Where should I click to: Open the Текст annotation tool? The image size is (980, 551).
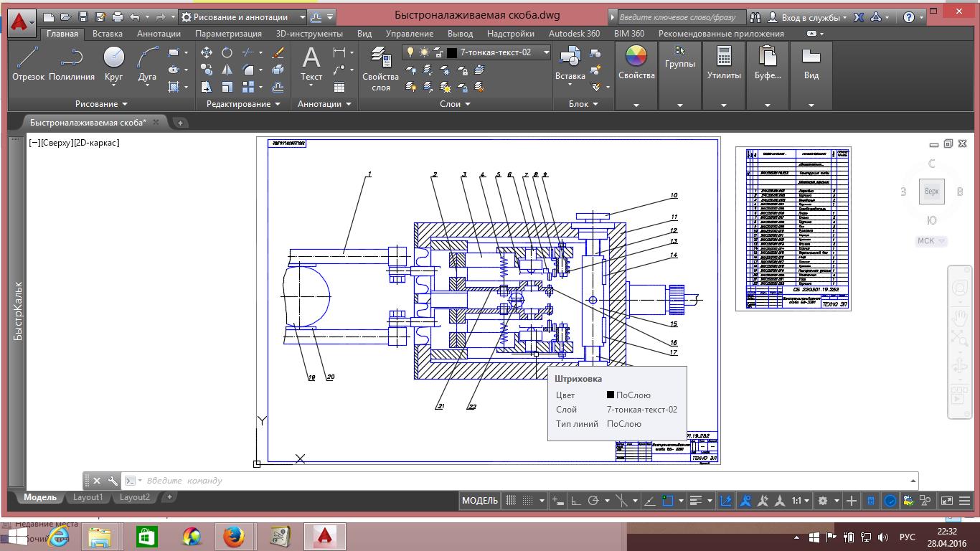click(x=311, y=63)
